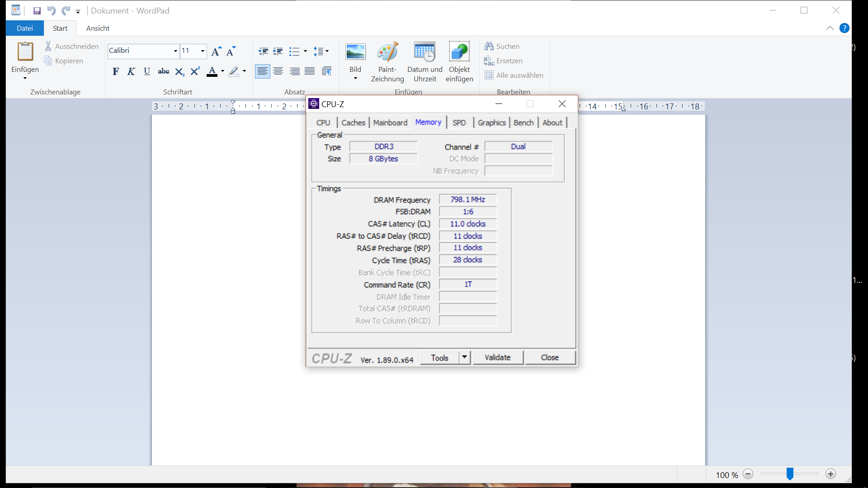Click the zoom slider handle
The image size is (868, 488).
789,474
